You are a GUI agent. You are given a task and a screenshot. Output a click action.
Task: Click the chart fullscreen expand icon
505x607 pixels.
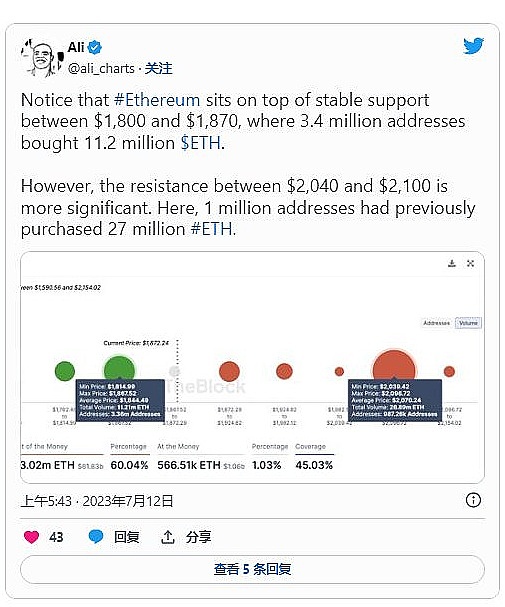click(470, 264)
